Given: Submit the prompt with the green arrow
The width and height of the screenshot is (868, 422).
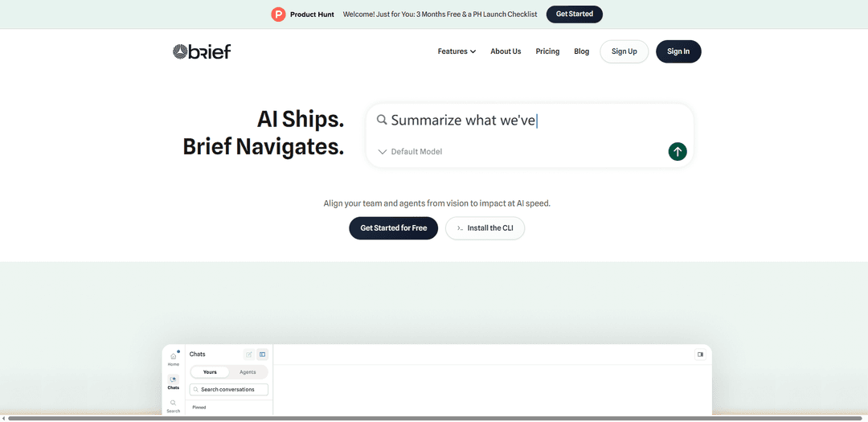Looking at the screenshot, I should 677,151.
